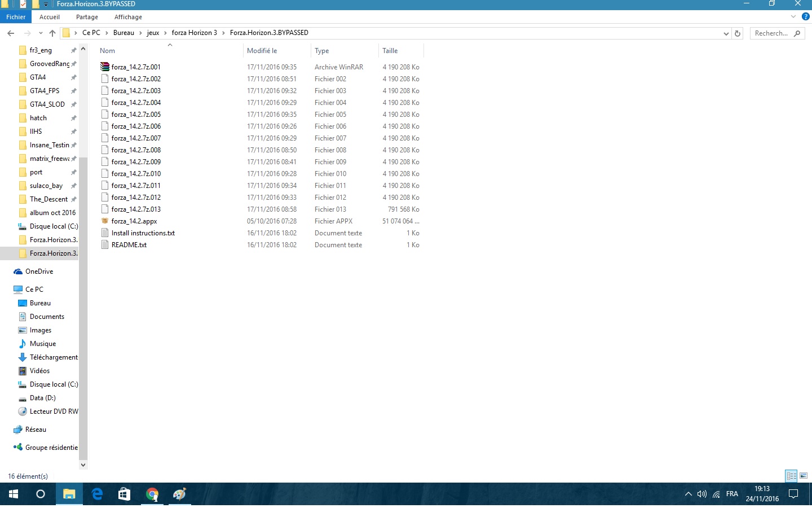Show hidden system tray icons
Screen dimensions: 812x508
click(x=688, y=494)
